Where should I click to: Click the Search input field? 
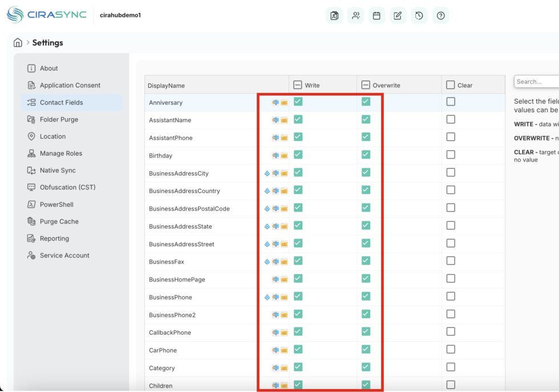pos(536,82)
